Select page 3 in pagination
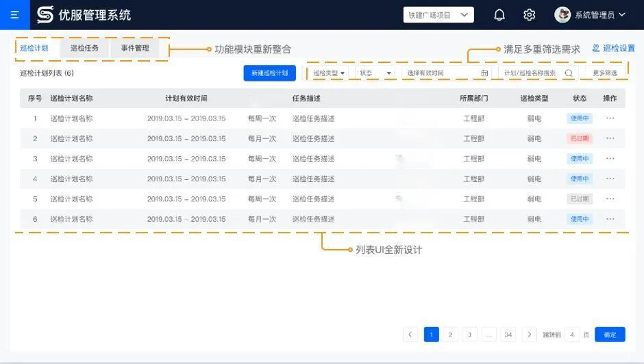This screenshot has height=364, width=644. click(469, 335)
